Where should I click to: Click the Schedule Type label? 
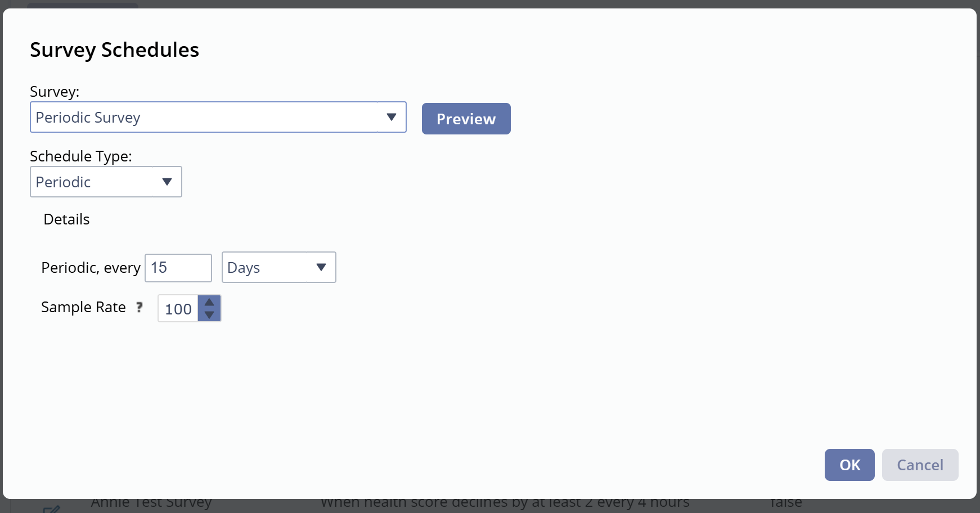tap(80, 156)
